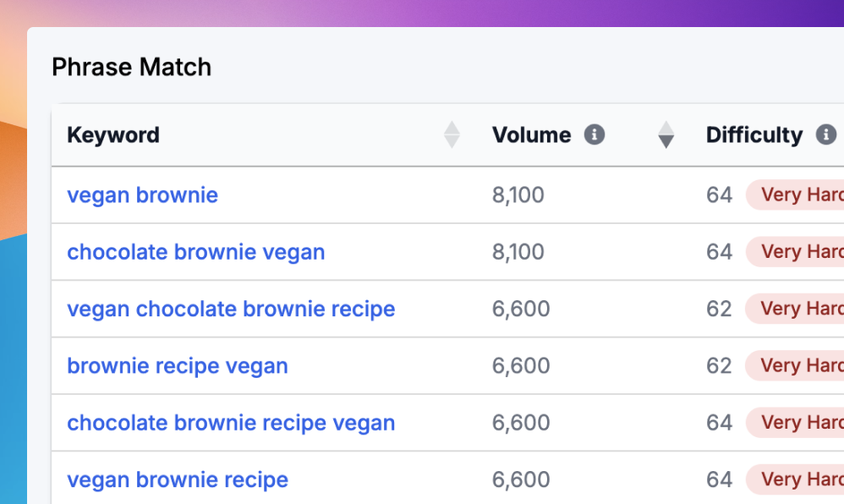844x504 pixels.
Task: Click Very Hard badge for "vegan brownie recipe"
Action: [x=799, y=480]
